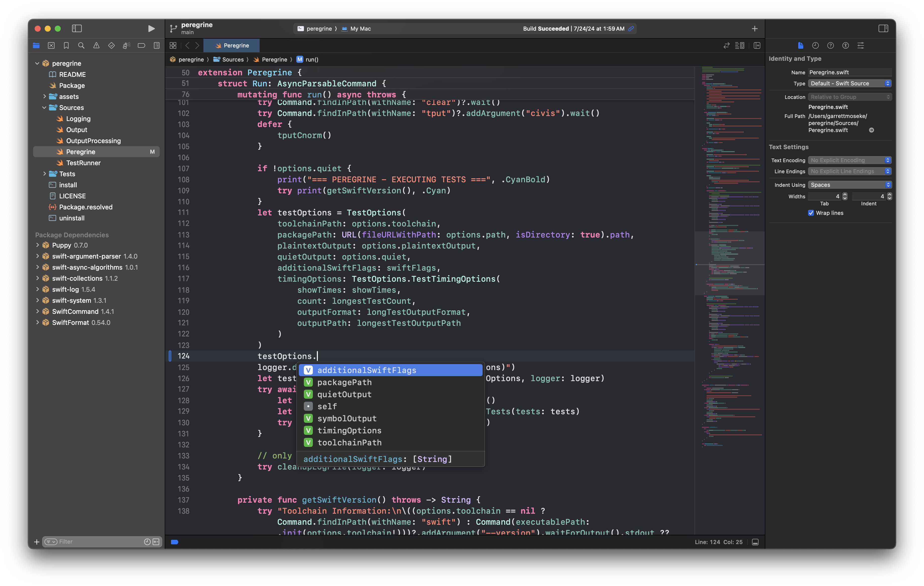The image size is (924, 586).
Task: Open the Find navigator
Action: click(x=81, y=45)
